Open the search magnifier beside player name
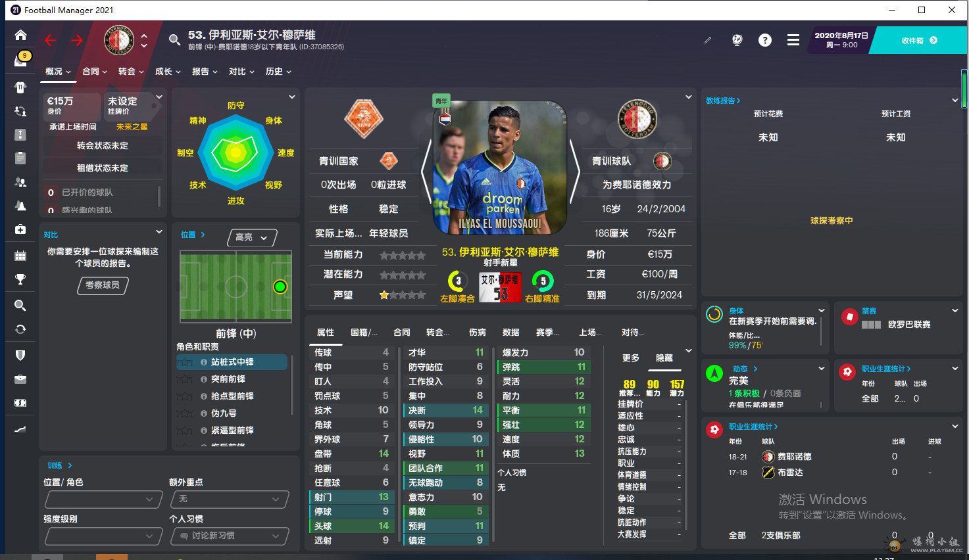 point(174,40)
